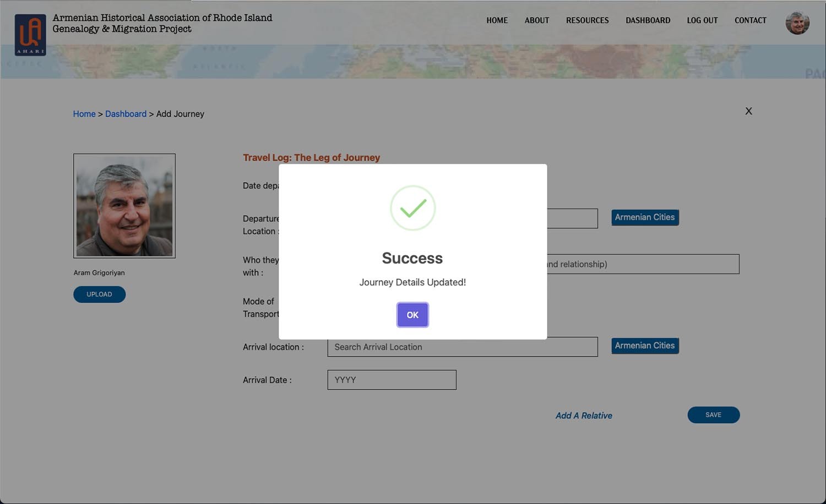The height and width of the screenshot is (504, 826).
Task: Follow the Dashboard breadcrumb link
Action: click(x=126, y=114)
